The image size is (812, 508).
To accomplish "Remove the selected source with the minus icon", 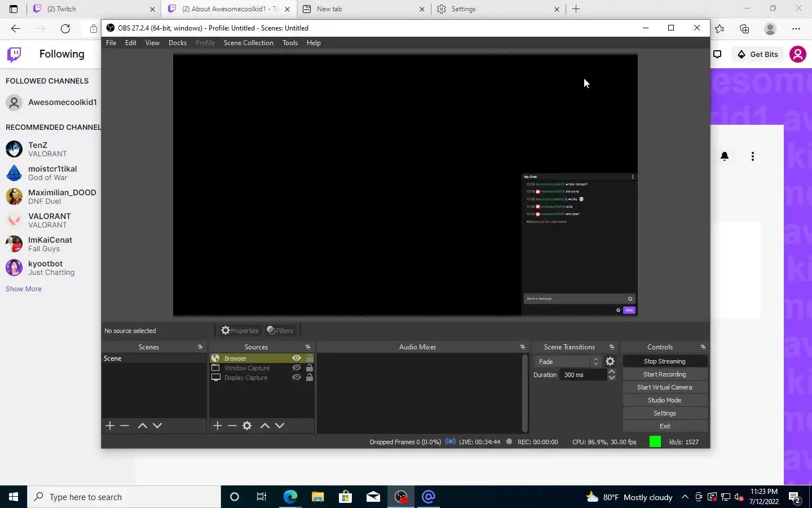I will tap(232, 426).
